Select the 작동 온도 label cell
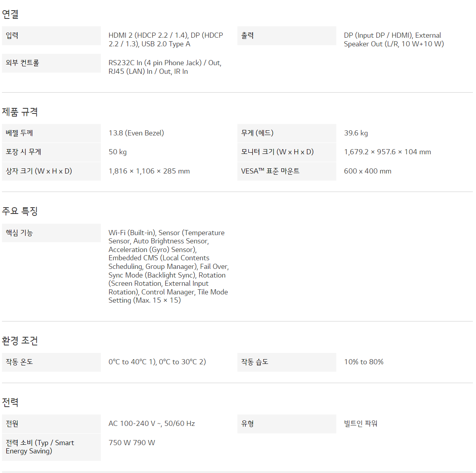 tap(51, 362)
